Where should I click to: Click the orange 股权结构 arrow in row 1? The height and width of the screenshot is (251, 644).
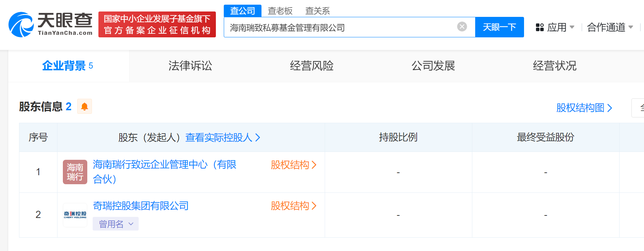pos(293,166)
